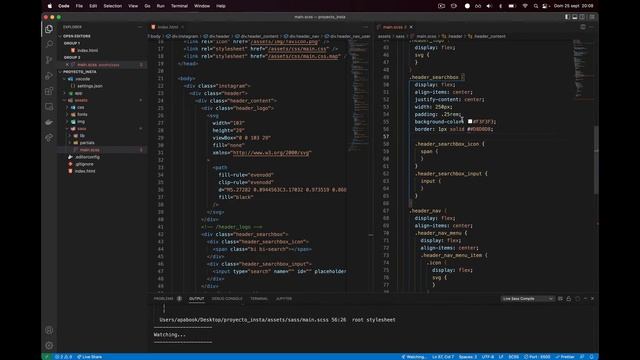
Task: Toggle primary sidebar layout icon in title bar
Action: [x=567, y=17]
